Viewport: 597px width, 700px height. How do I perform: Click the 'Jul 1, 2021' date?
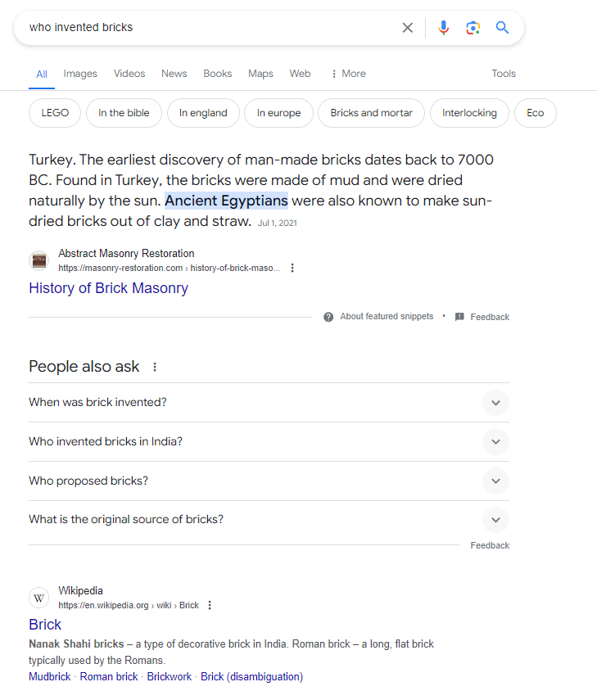tap(278, 224)
